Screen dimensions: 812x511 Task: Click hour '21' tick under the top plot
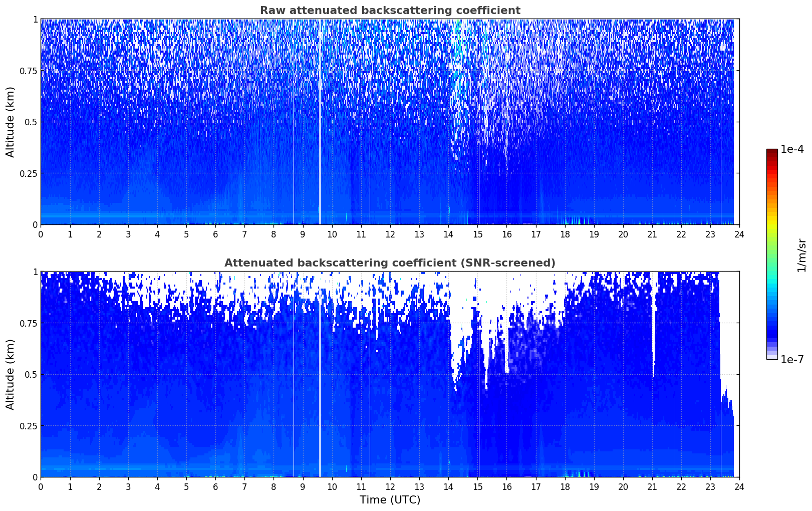coord(652,234)
